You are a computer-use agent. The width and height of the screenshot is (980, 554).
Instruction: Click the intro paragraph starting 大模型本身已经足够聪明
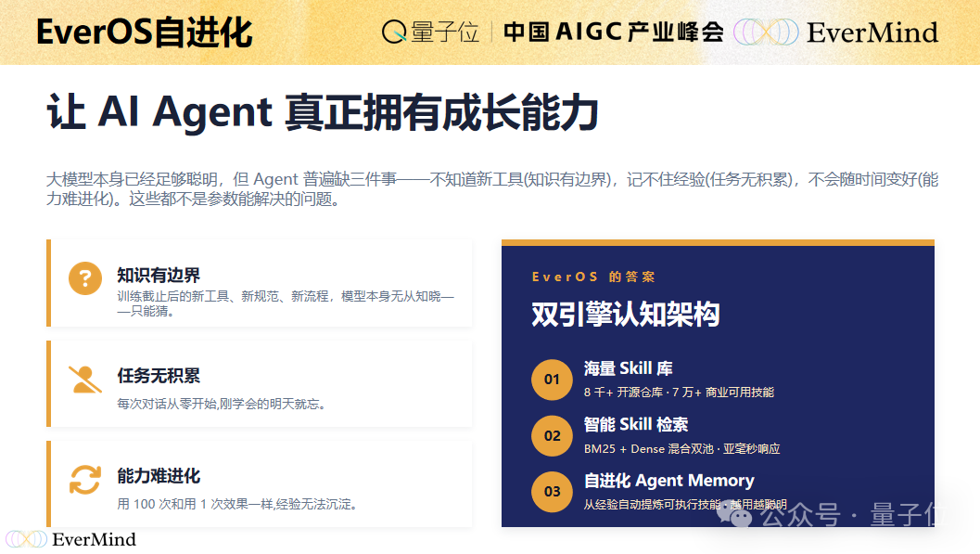coord(492,188)
